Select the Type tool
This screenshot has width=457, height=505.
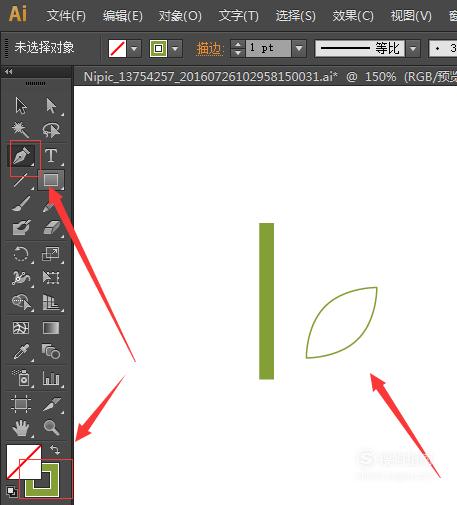[x=51, y=156]
